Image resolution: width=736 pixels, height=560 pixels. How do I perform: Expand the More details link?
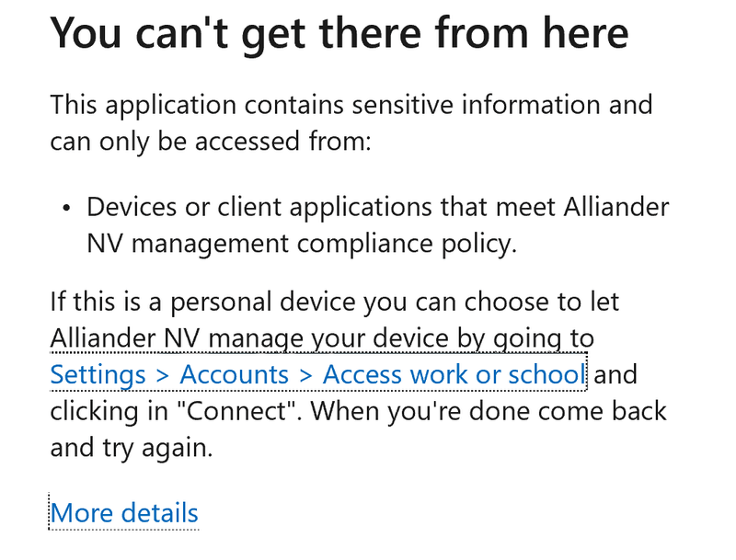[x=124, y=512]
